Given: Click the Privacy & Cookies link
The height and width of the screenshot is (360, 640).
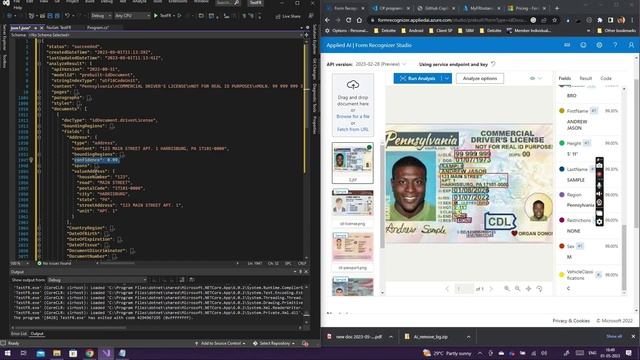Looking at the screenshot, I should (x=571, y=321).
